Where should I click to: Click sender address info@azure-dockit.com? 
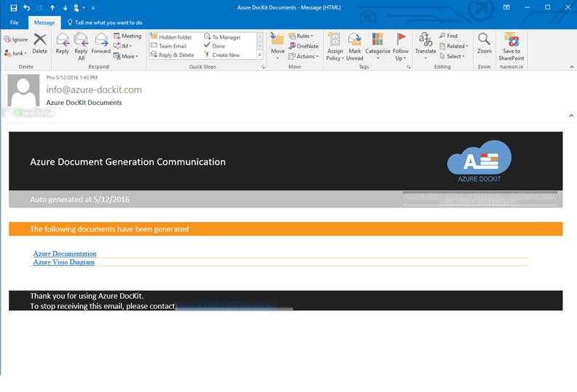(x=94, y=90)
